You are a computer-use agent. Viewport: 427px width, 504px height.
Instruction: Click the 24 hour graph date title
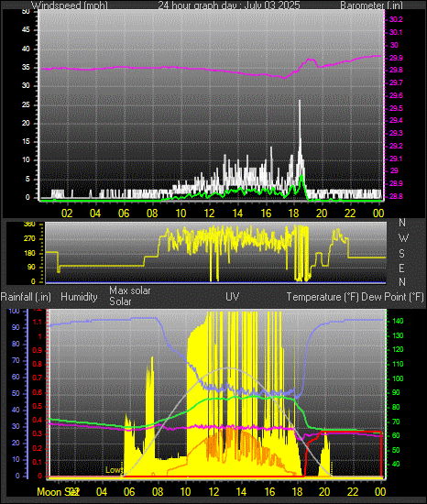229,5
